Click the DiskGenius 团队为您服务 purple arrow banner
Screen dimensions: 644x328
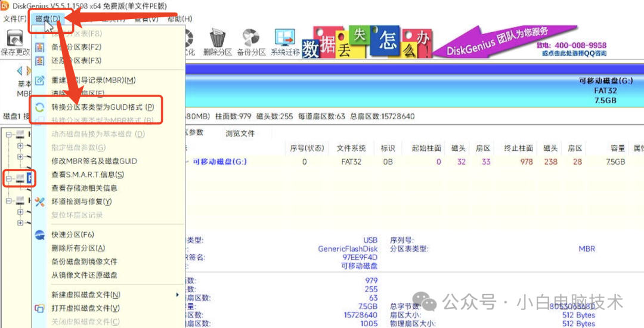[505, 41]
